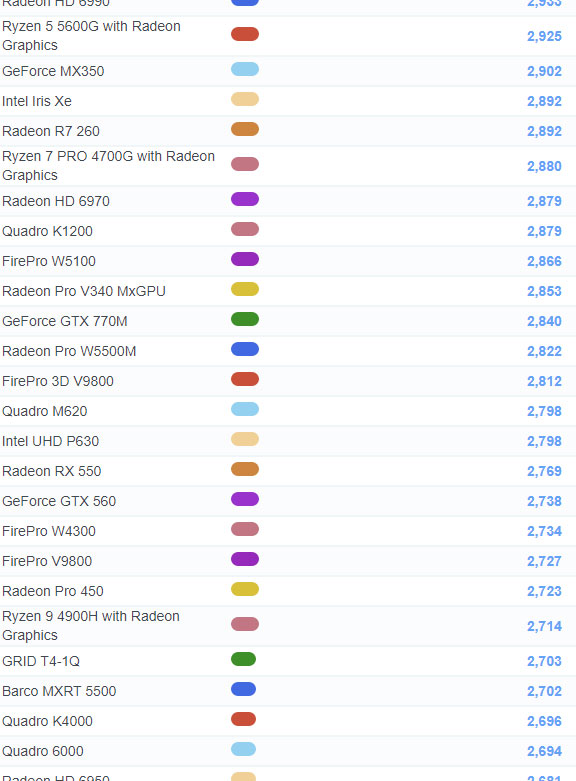
Task: Click the Radeon Pro V340 MxGPU name
Action: coord(84,291)
